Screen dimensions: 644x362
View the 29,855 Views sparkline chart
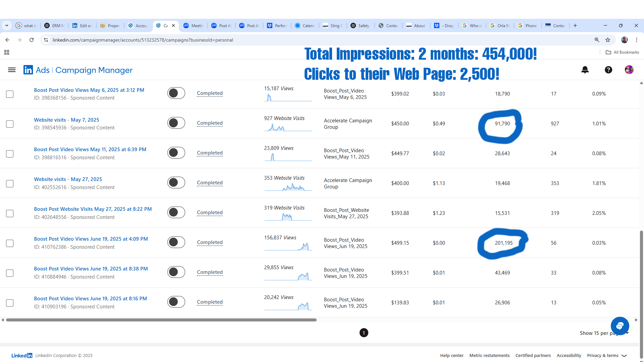(x=288, y=277)
